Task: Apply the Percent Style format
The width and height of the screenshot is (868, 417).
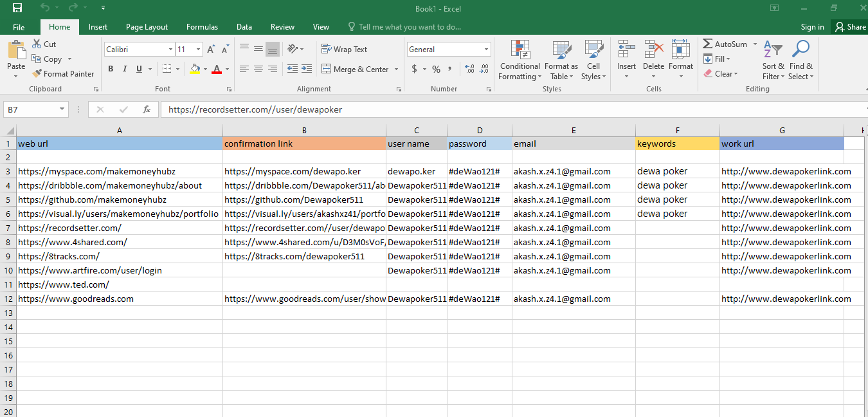Action: (436, 69)
